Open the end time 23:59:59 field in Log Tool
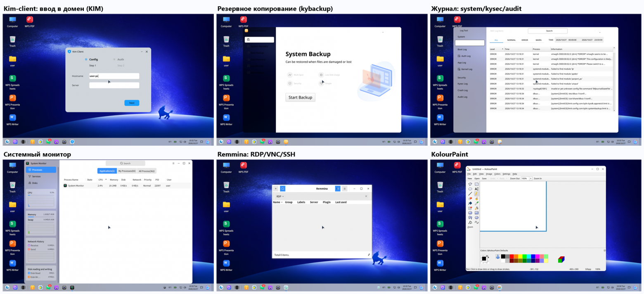 [x=598, y=40]
